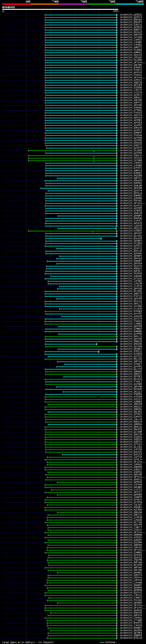Image resolution: width=146 pixels, height=644 pixels.
Task: Select UniRef100_P34917 label
Action: pos(131,382)
